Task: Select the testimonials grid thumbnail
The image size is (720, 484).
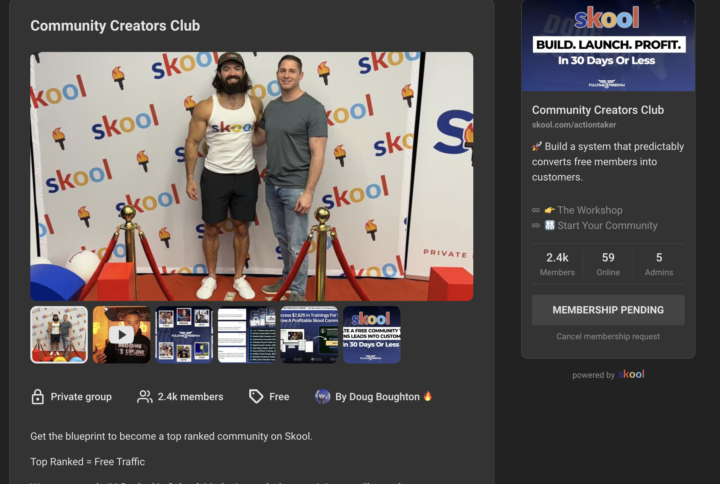Action: coord(184,335)
